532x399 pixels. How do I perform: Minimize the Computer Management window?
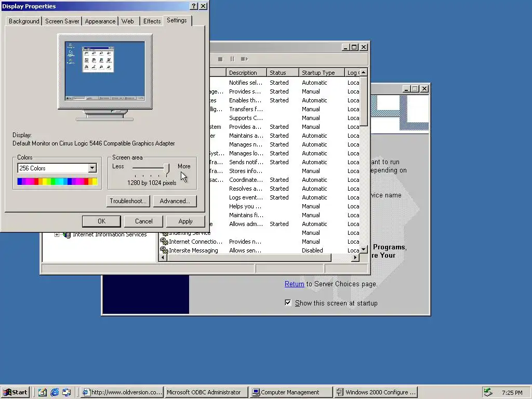tap(345, 47)
